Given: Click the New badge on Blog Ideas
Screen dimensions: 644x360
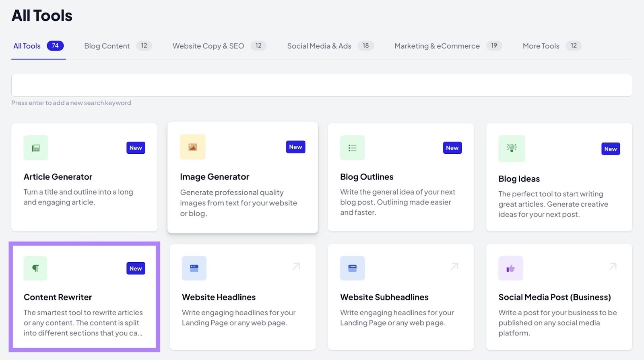Looking at the screenshot, I should pos(611,149).
